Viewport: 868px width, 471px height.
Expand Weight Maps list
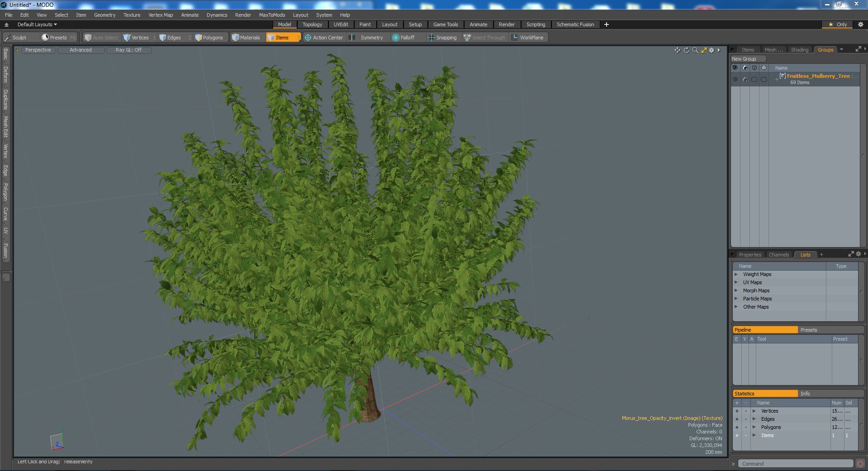point(736,274)
